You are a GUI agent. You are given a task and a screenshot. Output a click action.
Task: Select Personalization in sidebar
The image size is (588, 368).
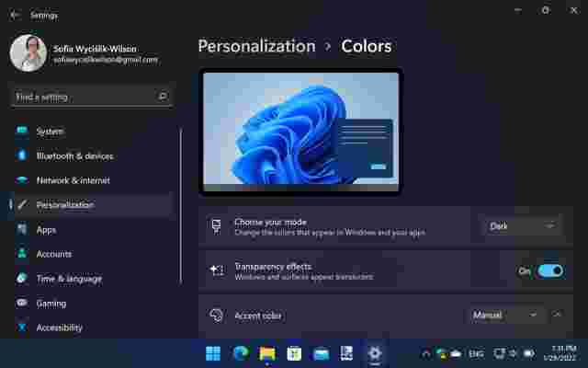tap(92, 204)
